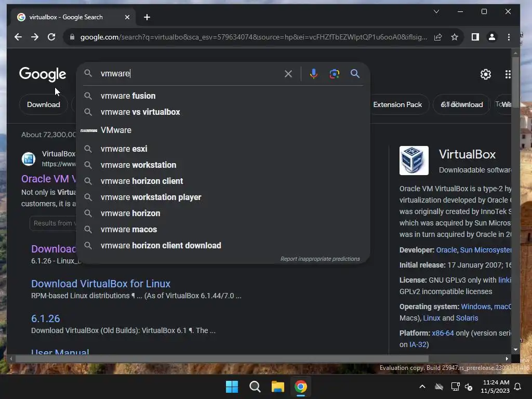Click the scroll right arrow on horizontal scrollbar
532x399 pixels.
pyautogui.click(x=507, y=358)
